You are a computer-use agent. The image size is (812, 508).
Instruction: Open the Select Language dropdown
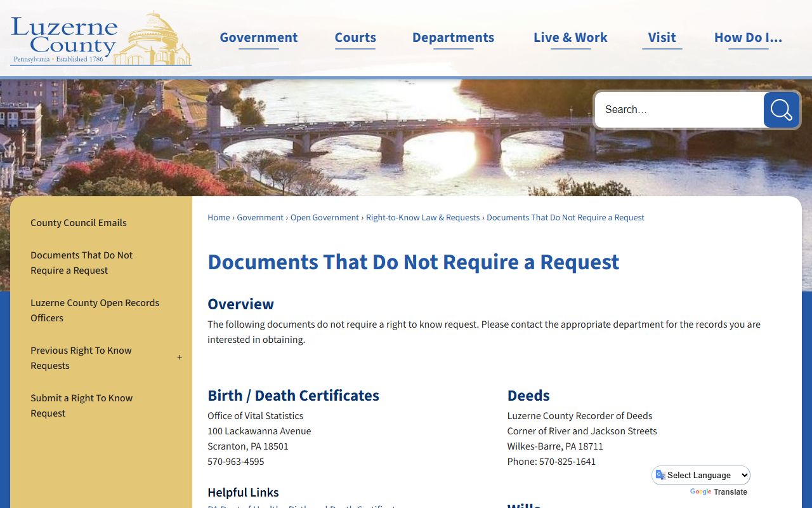point(701,475)
